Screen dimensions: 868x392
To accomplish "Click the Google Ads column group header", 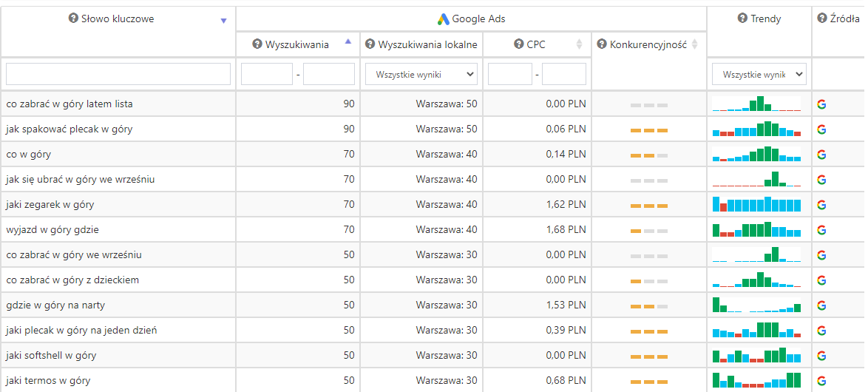I will pos(471,18).
